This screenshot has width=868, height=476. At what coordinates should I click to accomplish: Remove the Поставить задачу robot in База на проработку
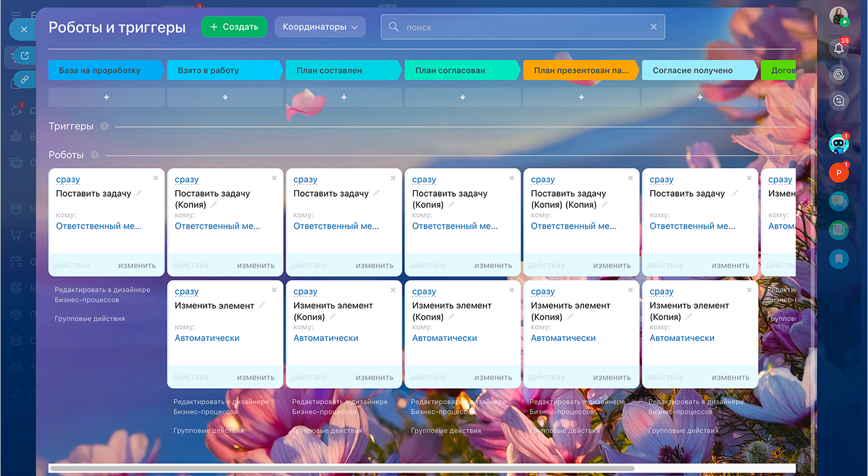coord(155,178)
